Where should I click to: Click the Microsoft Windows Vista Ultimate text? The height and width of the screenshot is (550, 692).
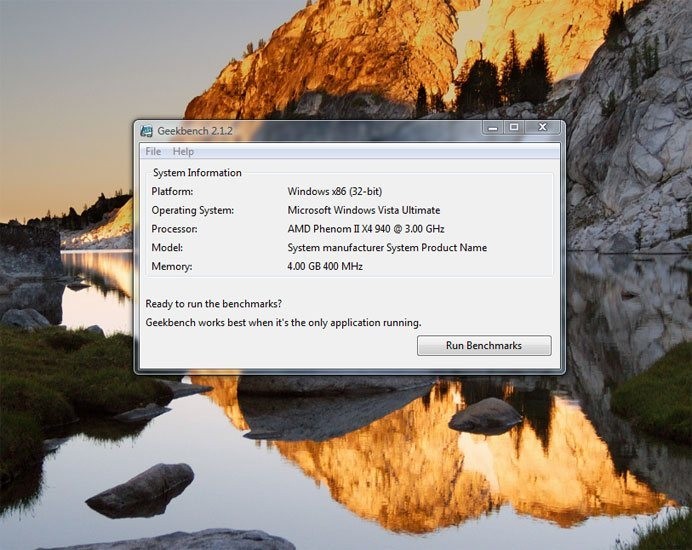pyautogui.click(x=363, y=211)
